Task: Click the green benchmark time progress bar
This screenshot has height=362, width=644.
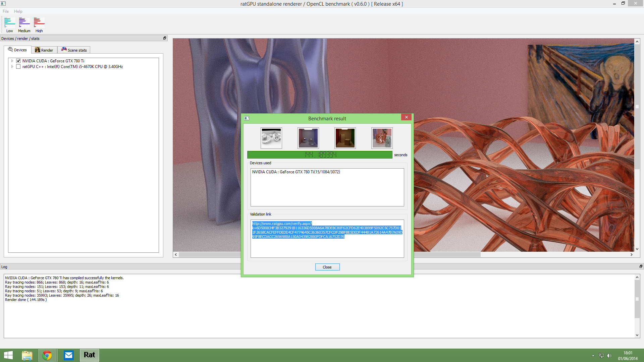Action: pyautogui.click(x=320, y=155)
